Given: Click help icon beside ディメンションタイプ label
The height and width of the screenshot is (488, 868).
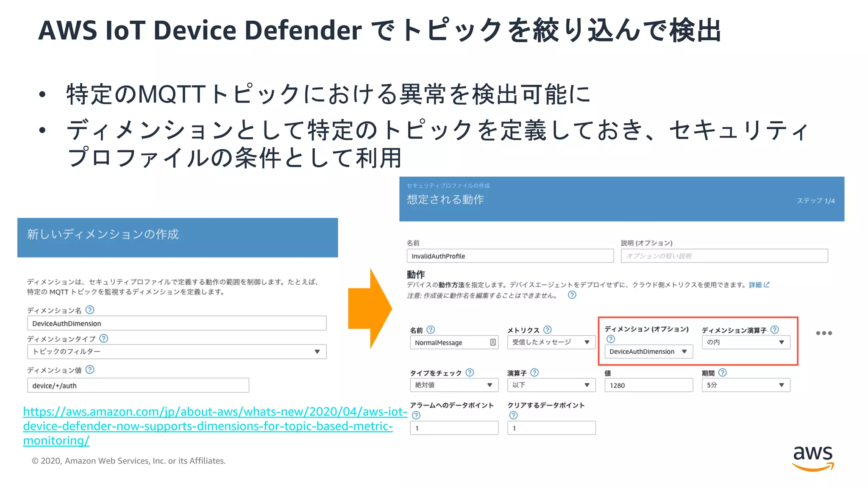Looking at the screenshot, I should [x=103, y=338].
